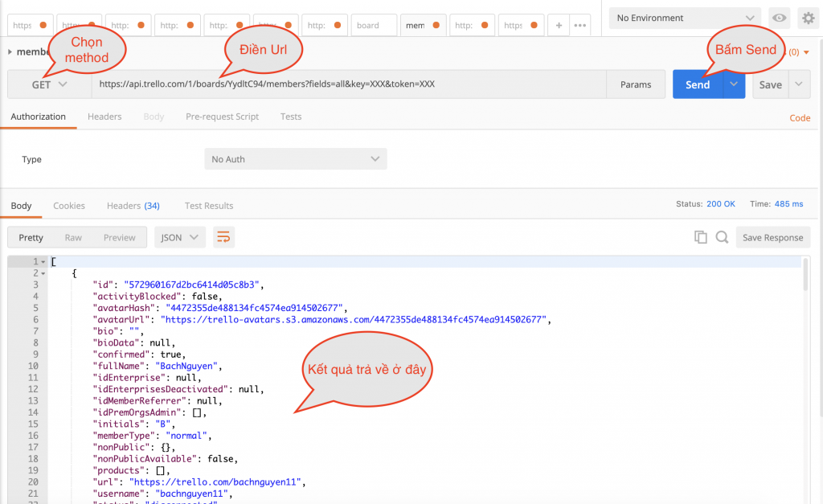Viewport: 823px width, 504px height.
Task: Switch to Preview response view
Action: click(x=119, y=237)
